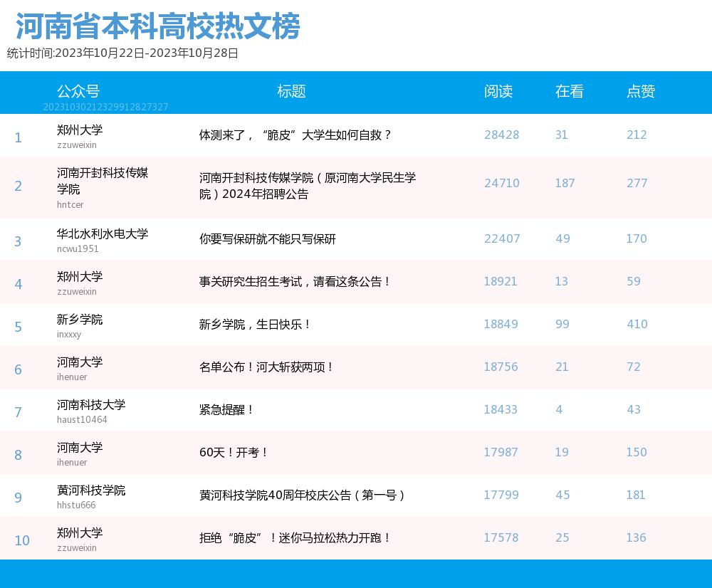Click likes value 181
Screen dimensions: 712x588
[x=636, y=495]
